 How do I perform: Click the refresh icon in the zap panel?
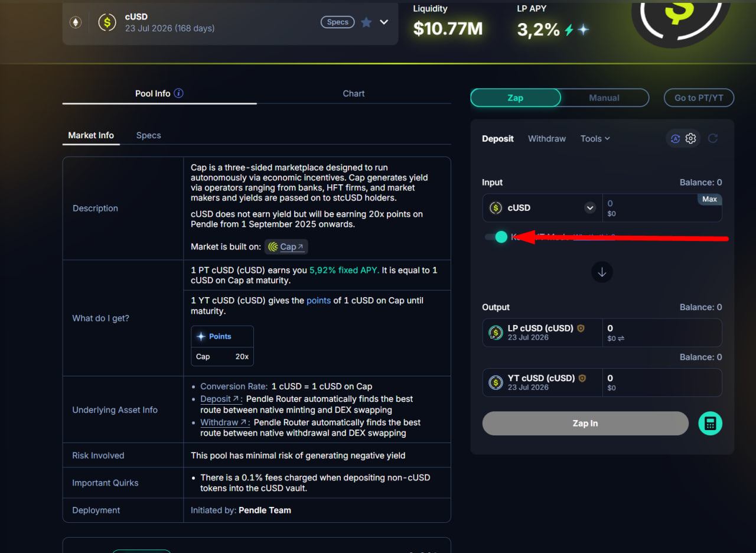click(x=713, y=138)
